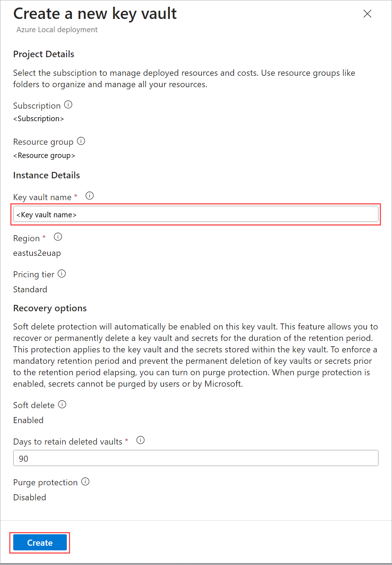
Task: Click the Soft delete info icon
Action: [62, 404]
